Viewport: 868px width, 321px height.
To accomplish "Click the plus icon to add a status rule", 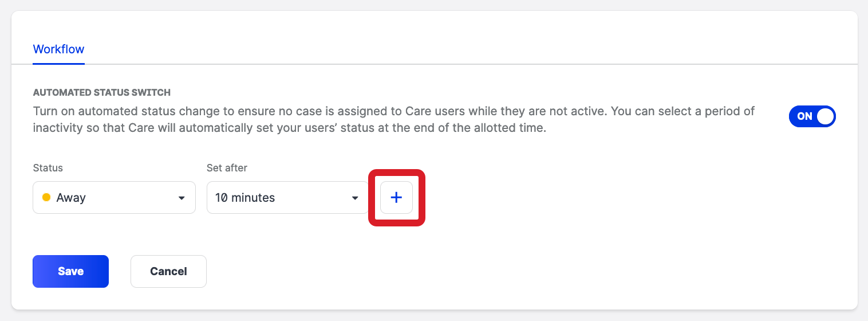I will tap(396, 198).
